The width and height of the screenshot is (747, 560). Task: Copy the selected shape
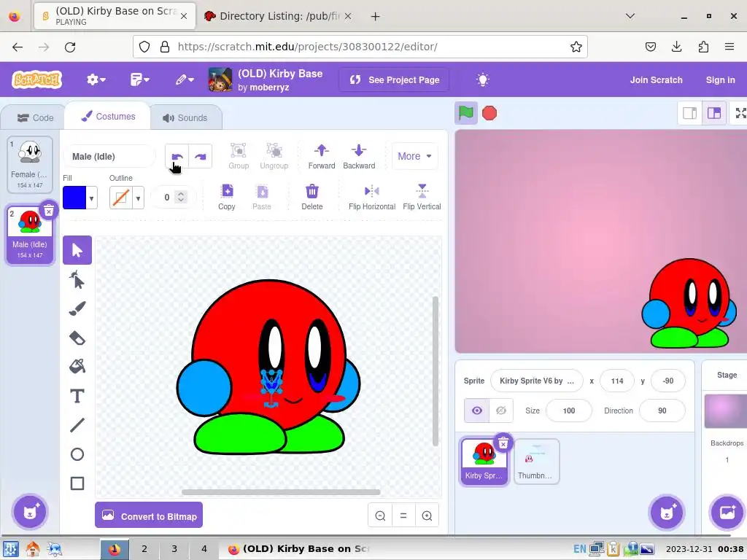click(x=227, y=197)
